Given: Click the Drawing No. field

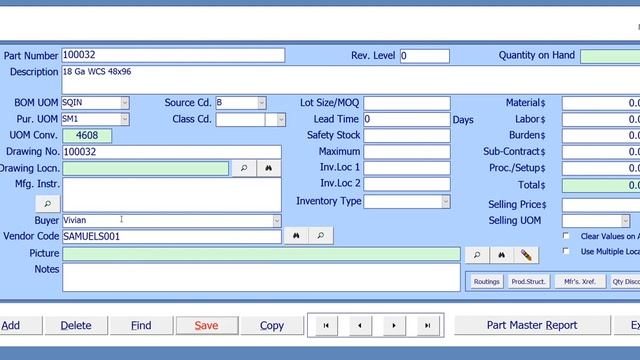Looking at the screenshot, I should coord(172,152).
